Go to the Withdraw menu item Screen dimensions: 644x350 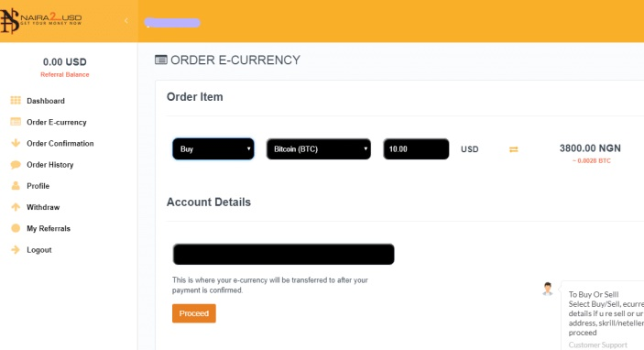pos(43,207)
